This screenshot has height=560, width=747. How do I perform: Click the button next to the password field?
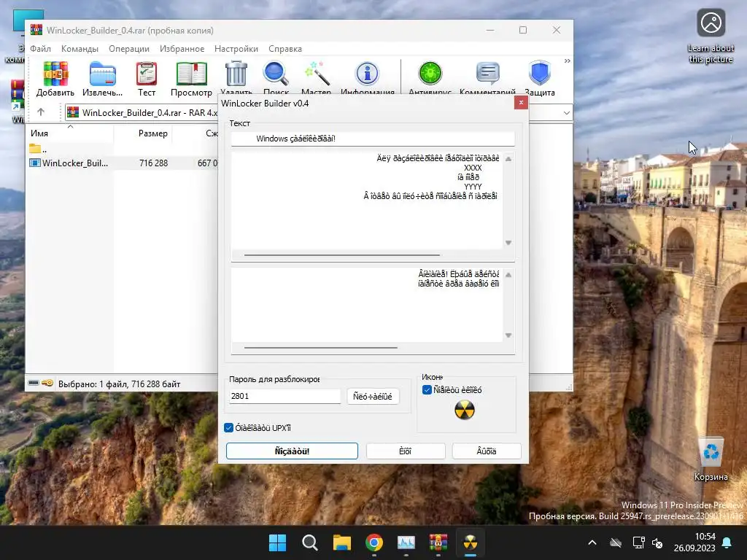[x=373, y=396]
